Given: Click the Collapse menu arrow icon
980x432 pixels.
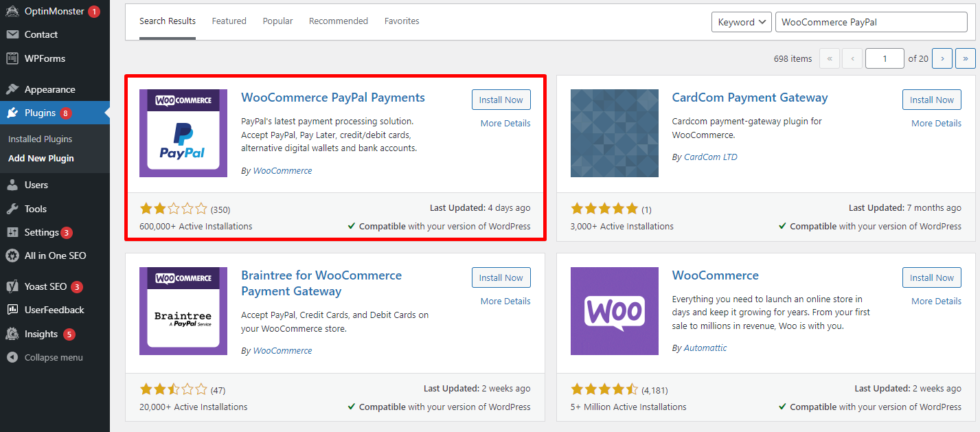Looking at the screenshot, I should (x=12, y=357).
